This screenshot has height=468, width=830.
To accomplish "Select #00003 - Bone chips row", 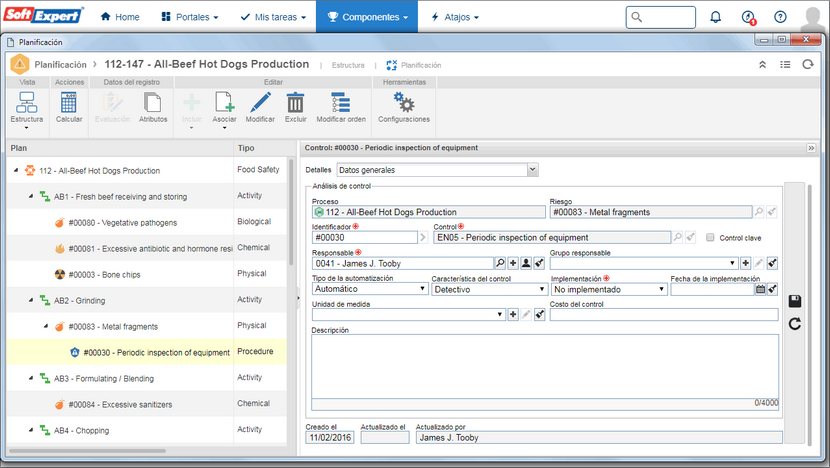I will (x=147, y=274).
